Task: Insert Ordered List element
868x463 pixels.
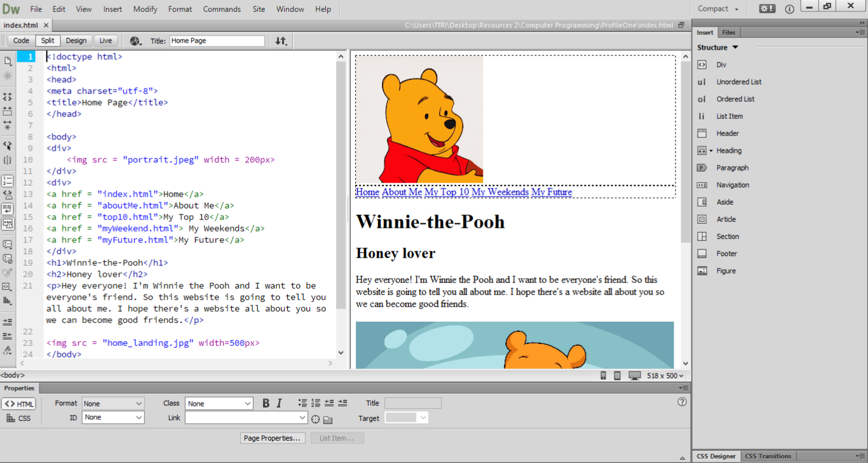Action: (x=735, y=99)
